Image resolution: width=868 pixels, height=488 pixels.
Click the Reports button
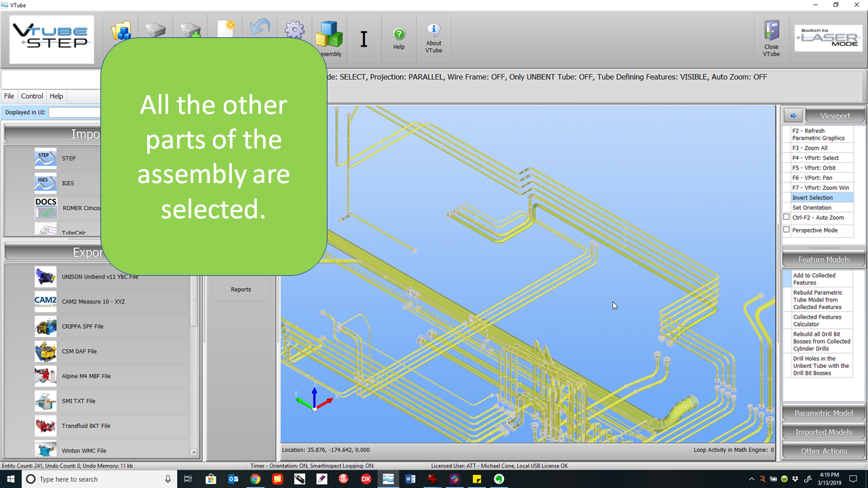[241, 289]
